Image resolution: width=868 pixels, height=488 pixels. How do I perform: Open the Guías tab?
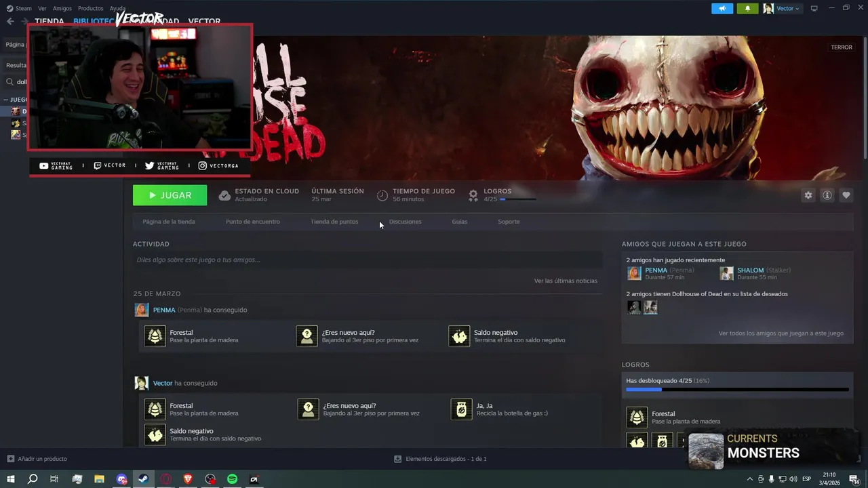click(x=460, y=222)
